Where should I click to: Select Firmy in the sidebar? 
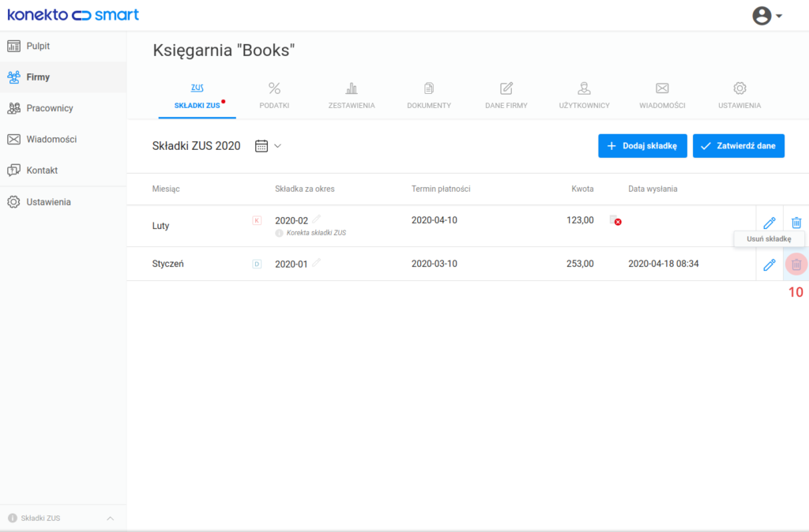click(63, 77)
